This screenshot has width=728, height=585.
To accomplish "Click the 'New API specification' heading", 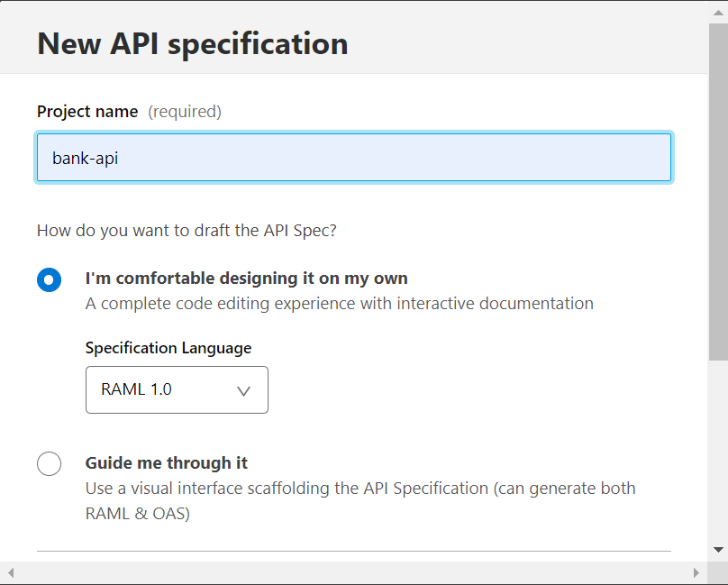I will click(x=192, y=43).
